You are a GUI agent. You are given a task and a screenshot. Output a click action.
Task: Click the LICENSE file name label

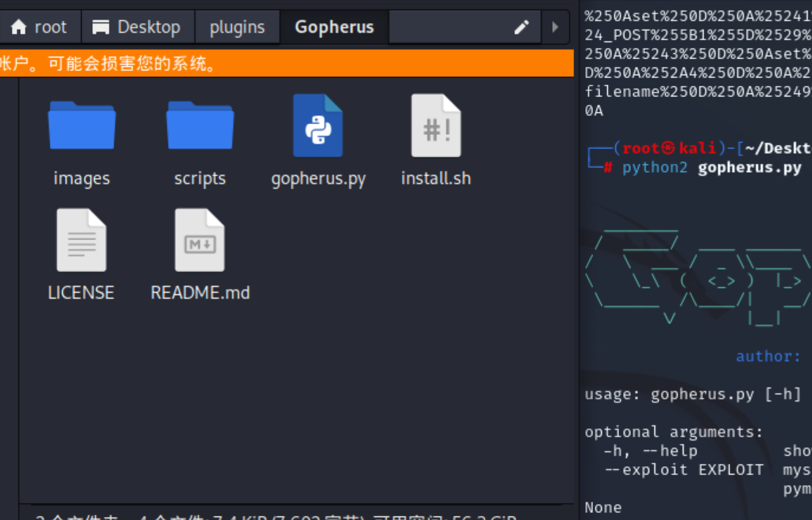click(81, 292)
